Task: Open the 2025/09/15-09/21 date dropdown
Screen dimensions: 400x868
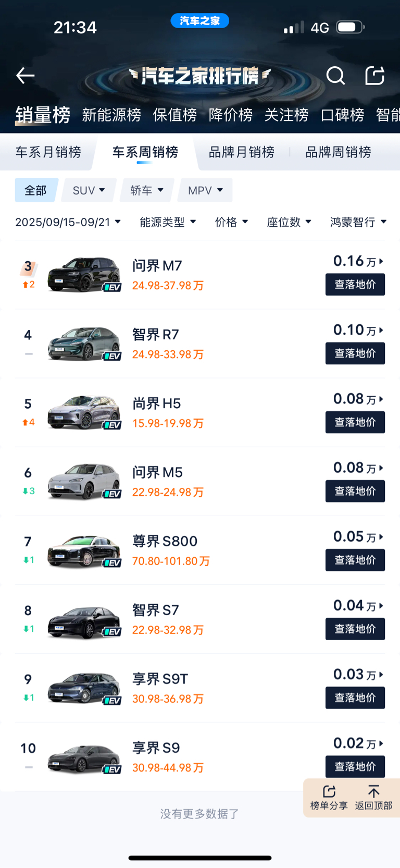Action: pyautogui.click(x=68, y=222)
